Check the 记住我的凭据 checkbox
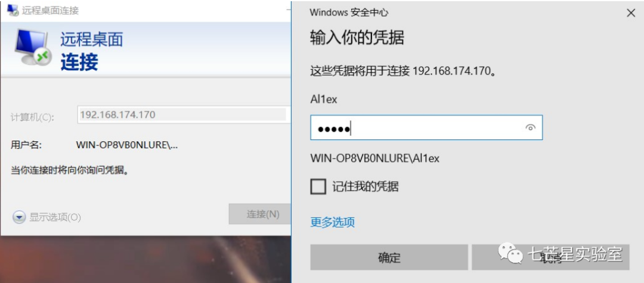644x283 pixels. [x=318, y=186]
